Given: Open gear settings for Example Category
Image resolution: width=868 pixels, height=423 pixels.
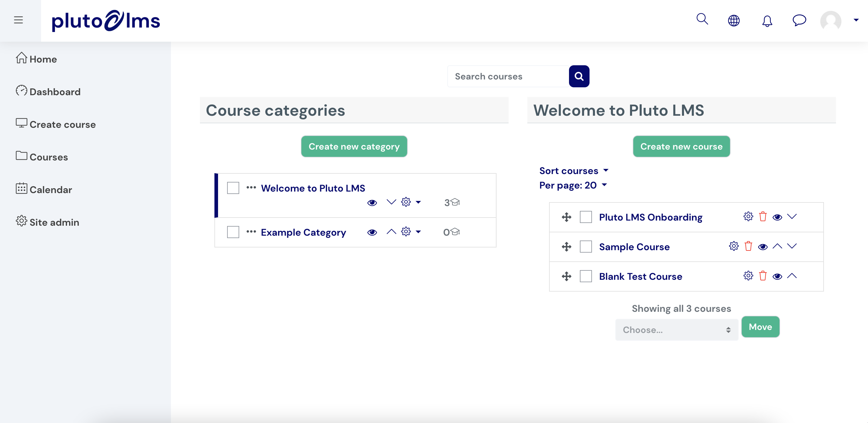Looking at the screenshot, I should pyautogui.click(x=406, y=231).
